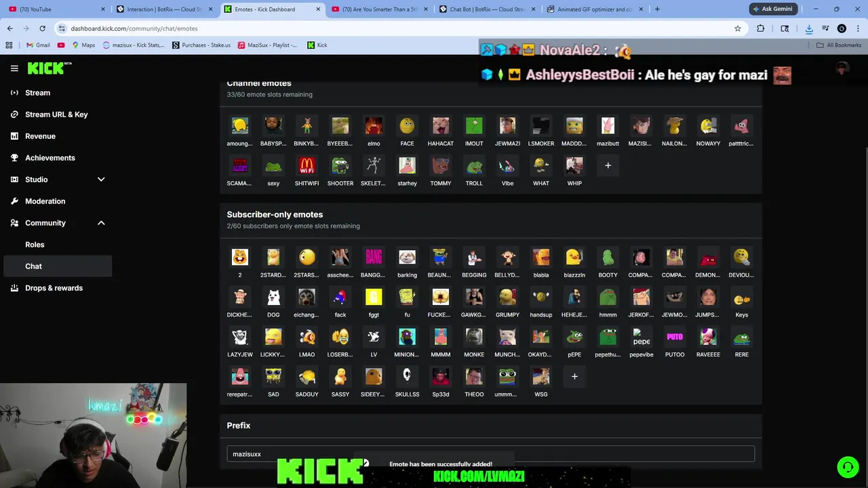Open the Chrome three-dot menu
Screen dimensions: 868x488
(x=858, y=28)
